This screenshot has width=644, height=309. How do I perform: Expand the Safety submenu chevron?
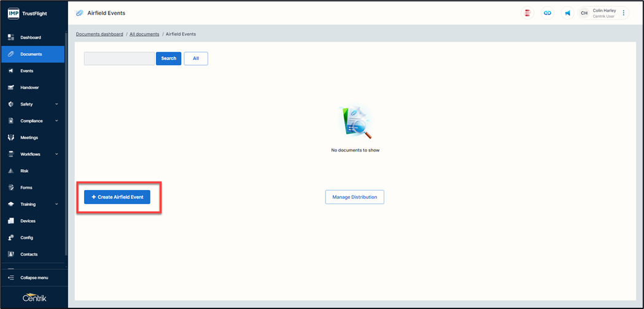click(x=56, y=104)
